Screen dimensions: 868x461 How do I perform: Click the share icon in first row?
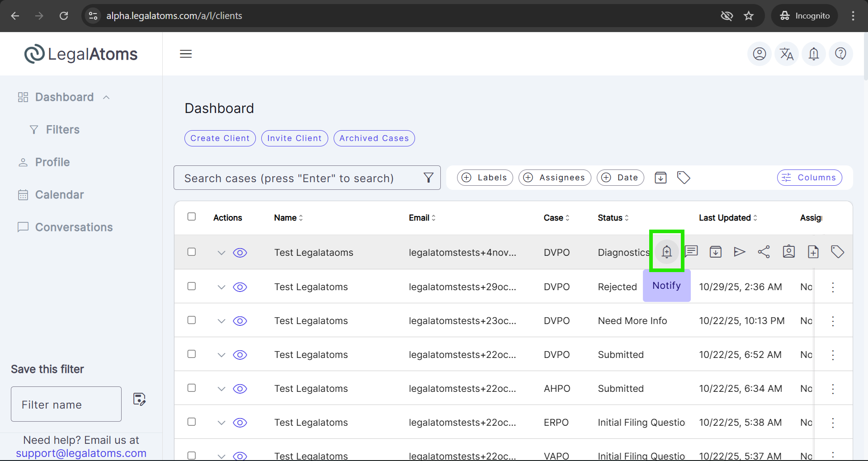pos(764,252)
